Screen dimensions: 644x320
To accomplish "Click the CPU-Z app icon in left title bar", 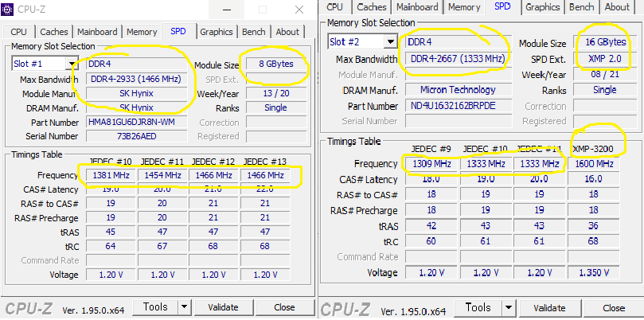I will (x=9, y=10).
